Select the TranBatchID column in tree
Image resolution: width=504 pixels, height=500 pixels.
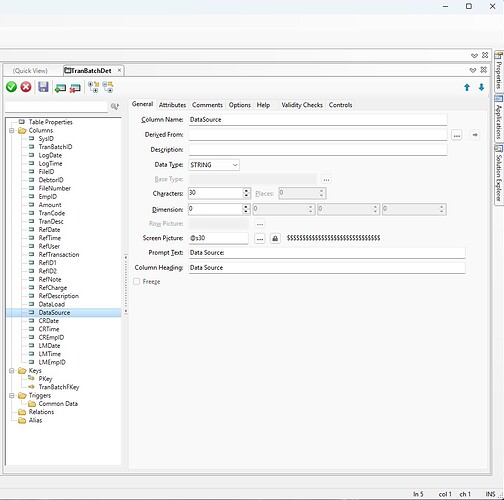point(55,147)
